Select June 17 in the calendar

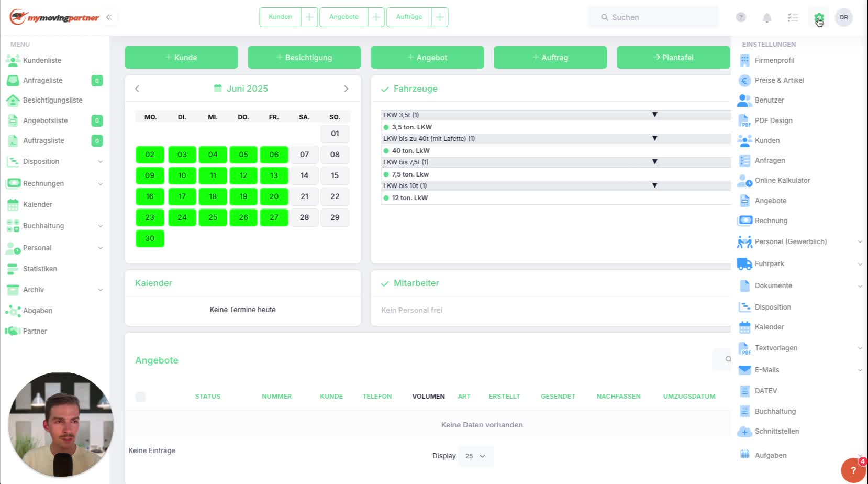(182, 197)
